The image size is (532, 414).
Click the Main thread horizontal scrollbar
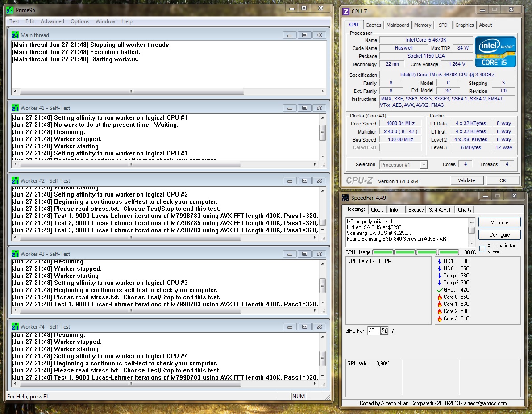click(x=169, y=92)
